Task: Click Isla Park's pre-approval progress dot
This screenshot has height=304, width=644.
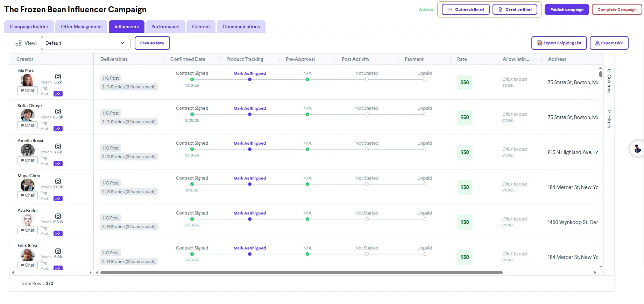Action: 307,79
